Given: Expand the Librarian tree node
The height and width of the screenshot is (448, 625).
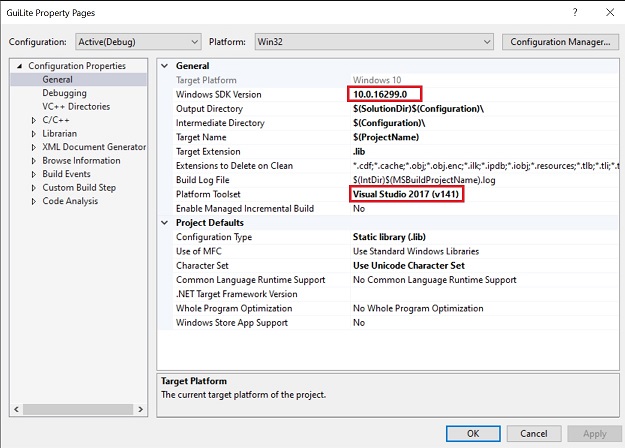Looking at the screenshot, I should [x=34, y=134].
